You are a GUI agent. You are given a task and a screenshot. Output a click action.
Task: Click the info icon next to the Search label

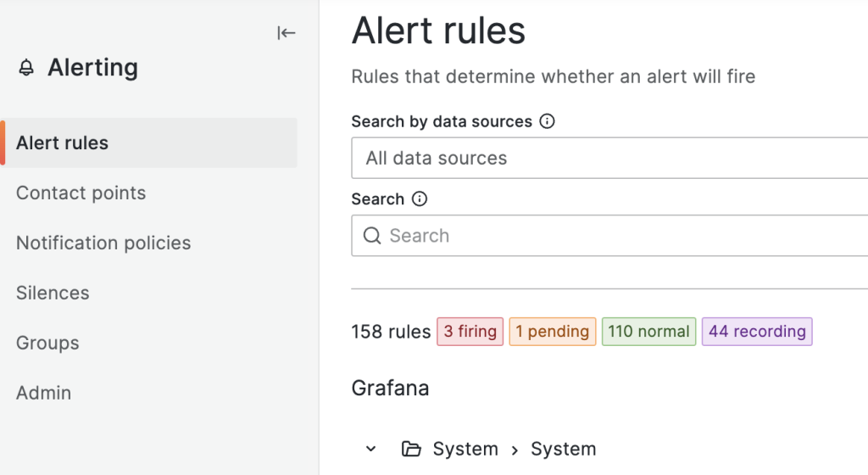[420, 199]
